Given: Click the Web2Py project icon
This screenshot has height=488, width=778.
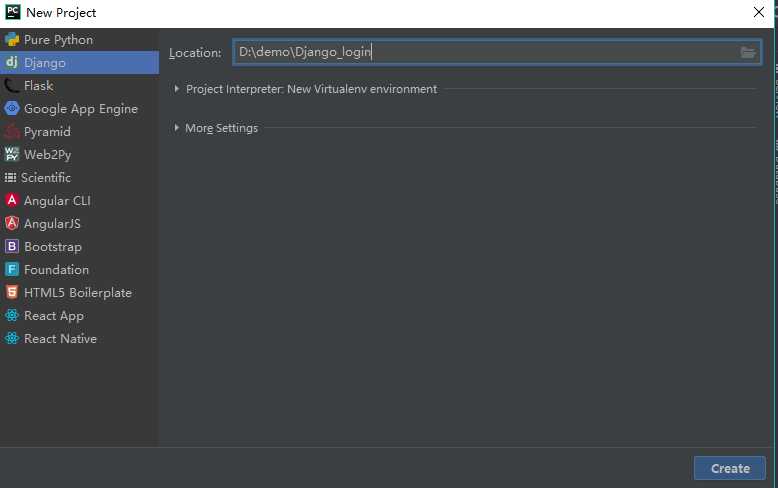Looking at the screenshot, I should click(x=12, y=155).
